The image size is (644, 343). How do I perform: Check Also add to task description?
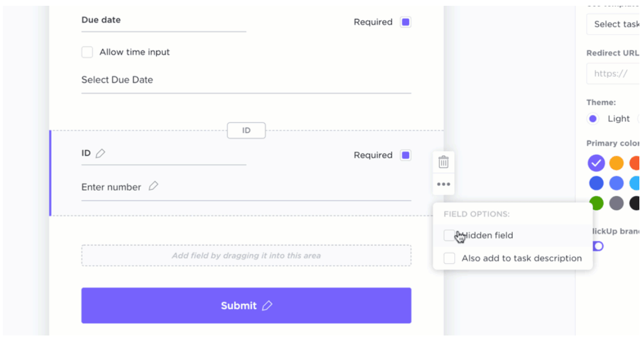tap(449, 258)
